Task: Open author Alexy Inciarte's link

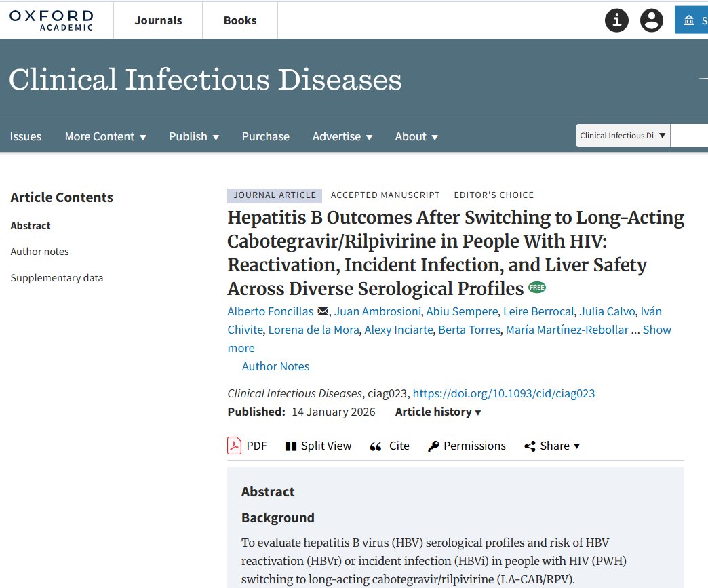Action: (x=399, y=330)
